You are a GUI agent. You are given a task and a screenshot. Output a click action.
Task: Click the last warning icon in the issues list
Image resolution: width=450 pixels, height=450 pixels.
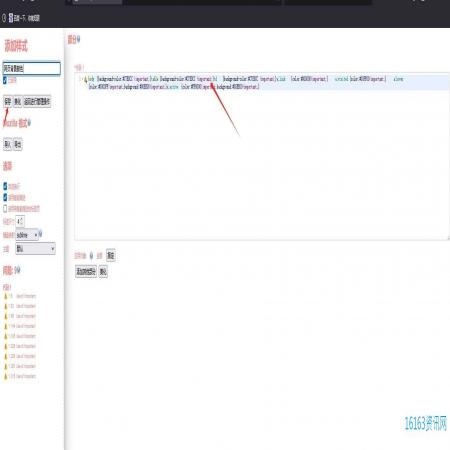pos(6,376)
